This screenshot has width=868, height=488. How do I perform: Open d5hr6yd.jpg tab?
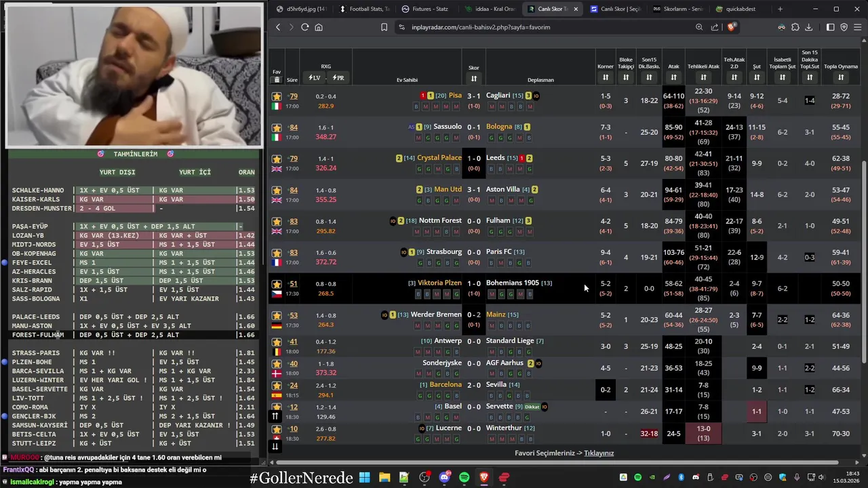point(301,9)
